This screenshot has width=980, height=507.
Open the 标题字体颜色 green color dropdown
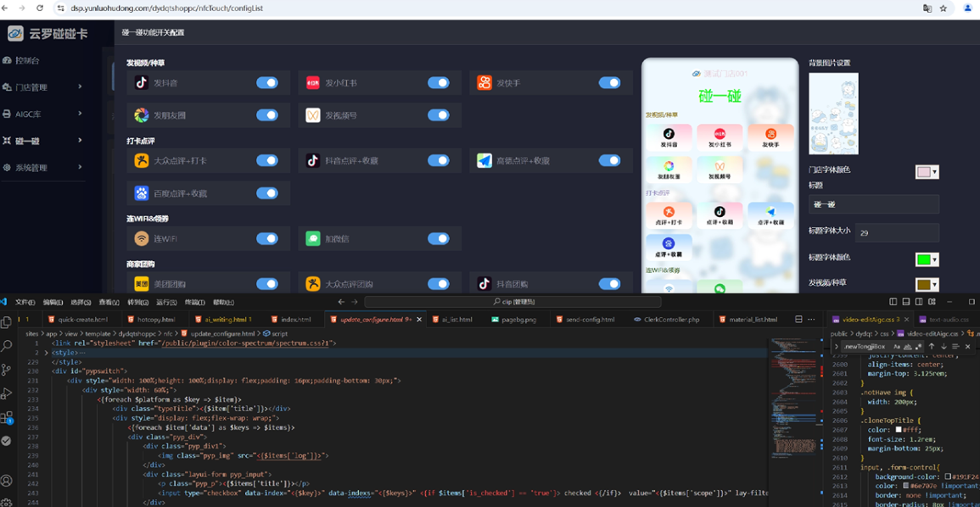pos(927,259)
